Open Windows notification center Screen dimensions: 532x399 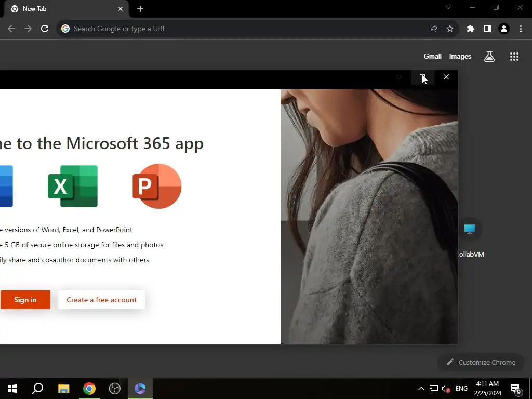[515, 389]
